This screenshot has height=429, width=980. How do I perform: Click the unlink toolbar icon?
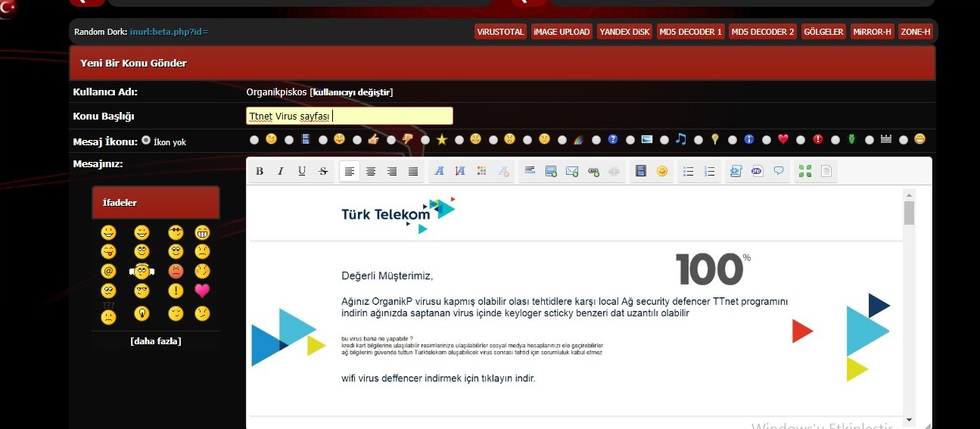coord(614,172)
